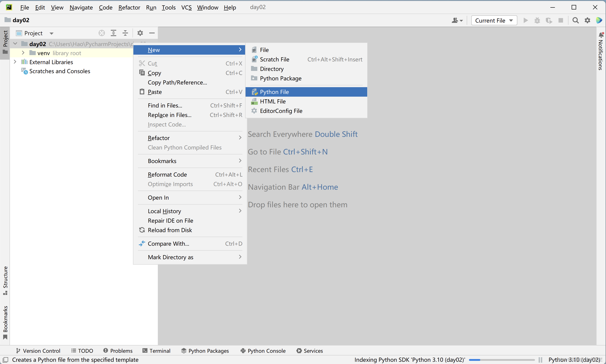
Task: Click the Python Package icon
Action: pyautogui.click(x=254, y=78)
